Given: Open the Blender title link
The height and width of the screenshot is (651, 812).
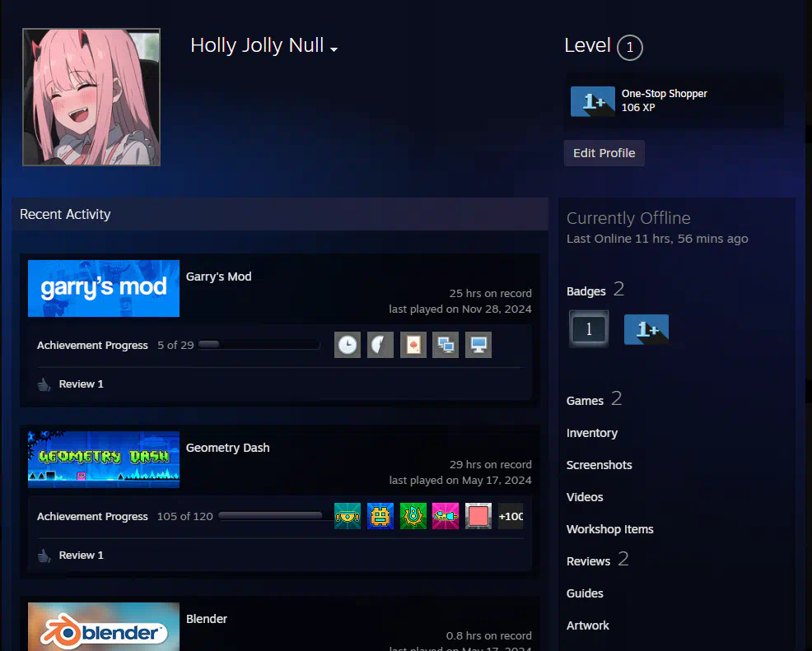Looking at the screenshot, I should [x=207, y=619].
